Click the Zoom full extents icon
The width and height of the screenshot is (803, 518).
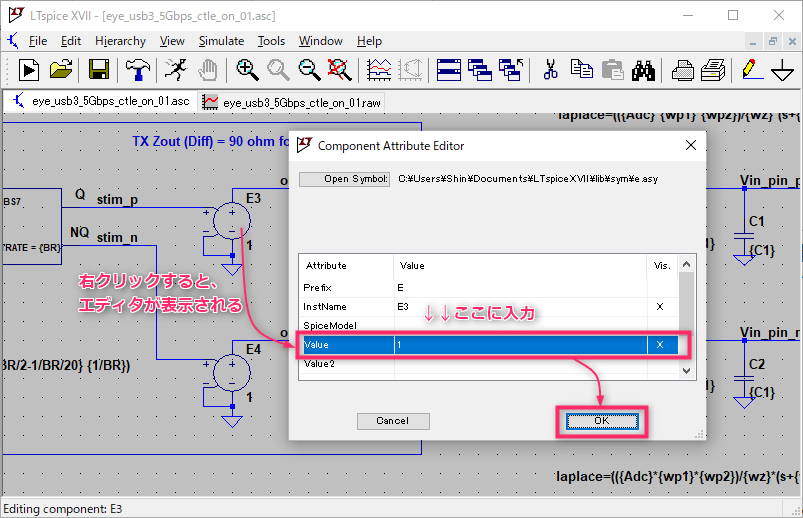point(340,70)
